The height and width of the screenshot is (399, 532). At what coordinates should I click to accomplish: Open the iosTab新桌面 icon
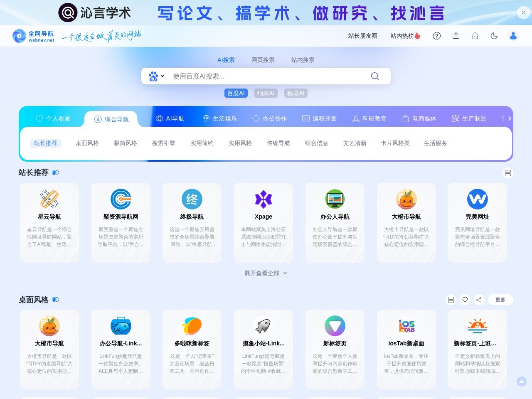pos(406,326)
